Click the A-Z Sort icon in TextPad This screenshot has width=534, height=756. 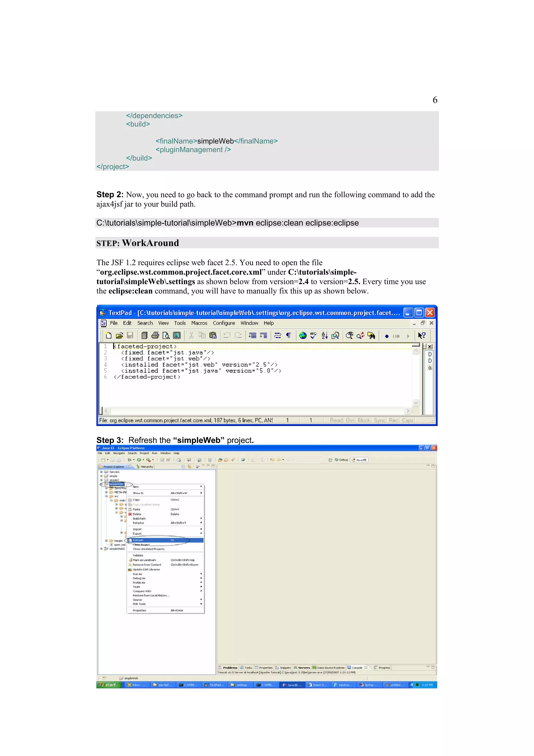pos(324,335)
